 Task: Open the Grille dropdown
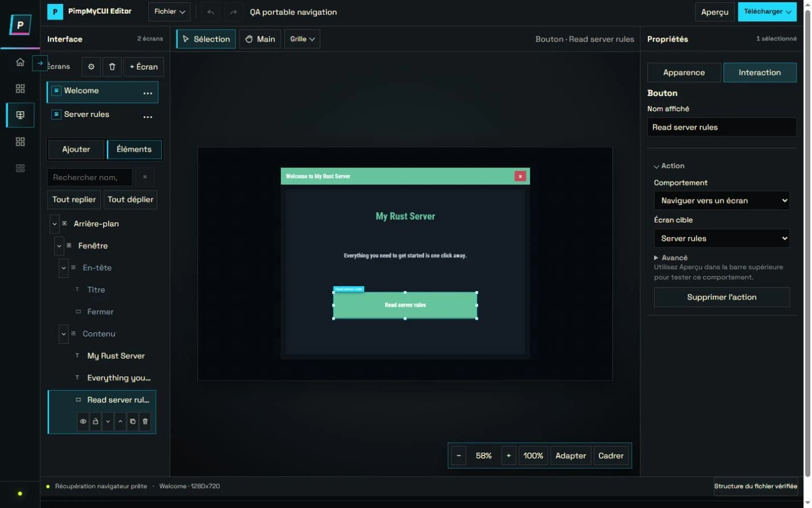pos(302,39)
